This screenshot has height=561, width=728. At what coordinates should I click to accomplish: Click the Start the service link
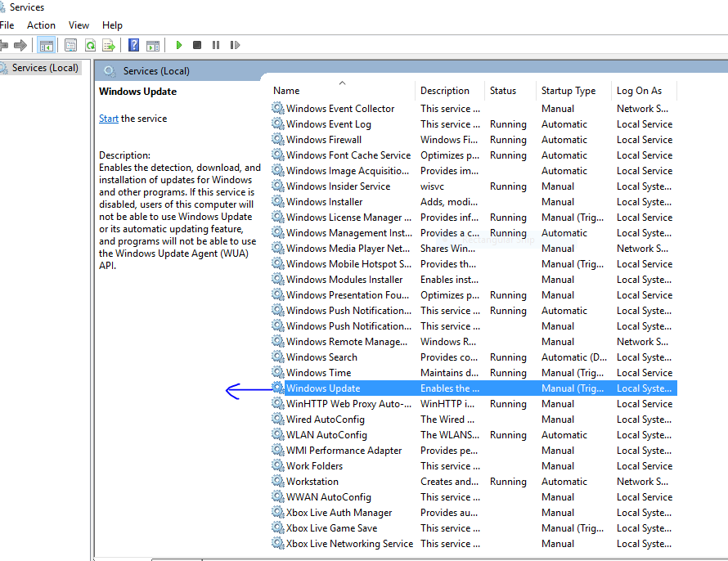(x=108, y=118)
